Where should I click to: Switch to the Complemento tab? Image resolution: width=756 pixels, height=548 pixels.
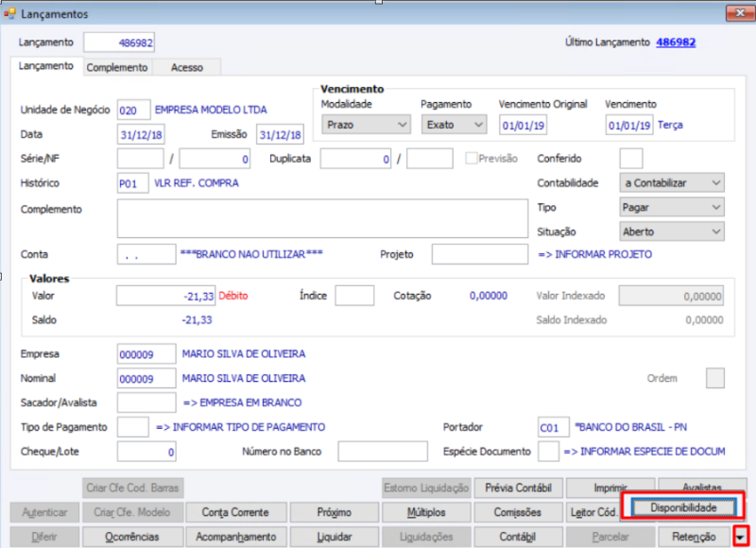point(117,67)
